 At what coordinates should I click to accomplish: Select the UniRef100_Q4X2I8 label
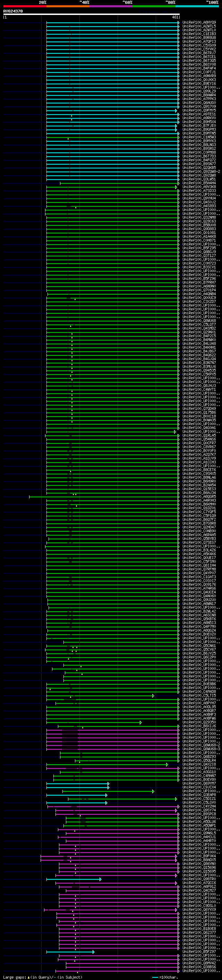199,764
